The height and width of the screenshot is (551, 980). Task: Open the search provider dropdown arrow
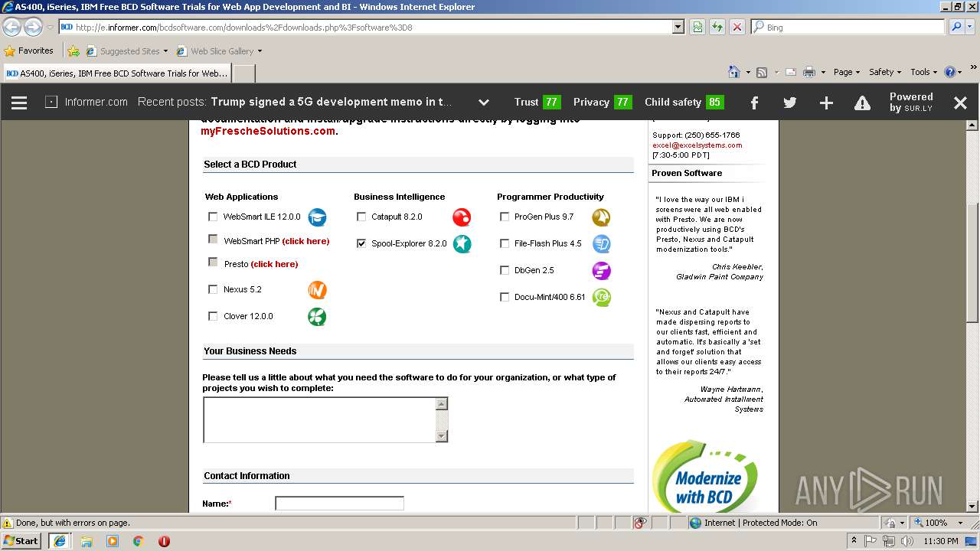point(970,27)
